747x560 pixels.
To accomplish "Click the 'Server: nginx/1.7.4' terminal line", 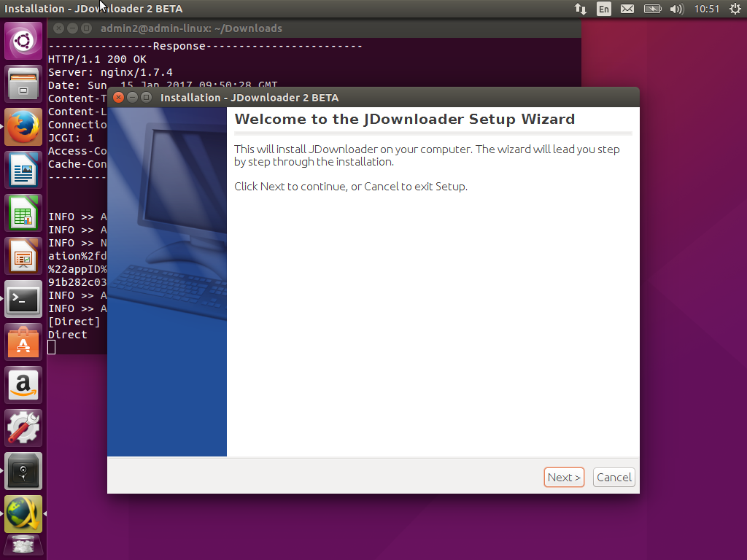I will (x=111, y=72).
